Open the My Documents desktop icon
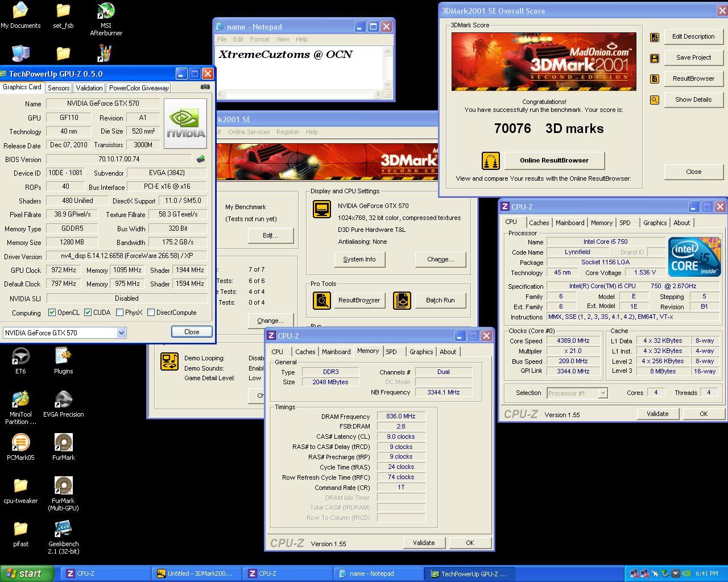The width and height of the screenshot is (728, 582). (x=20, y=16)
